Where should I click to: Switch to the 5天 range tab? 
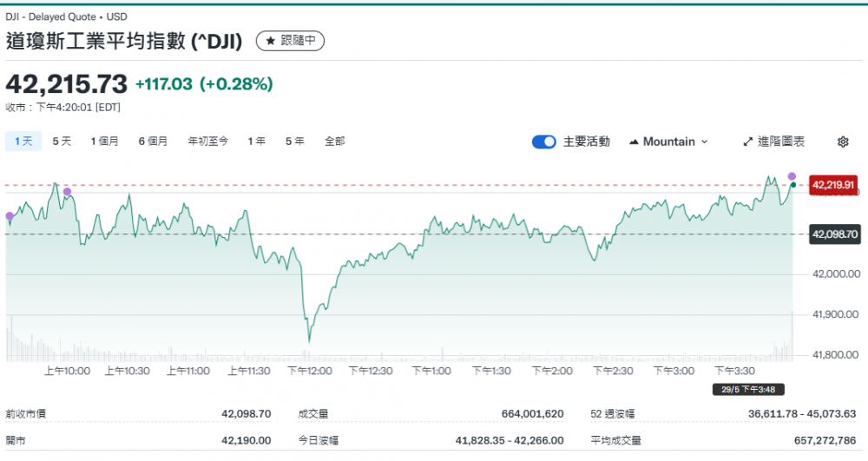62,142
